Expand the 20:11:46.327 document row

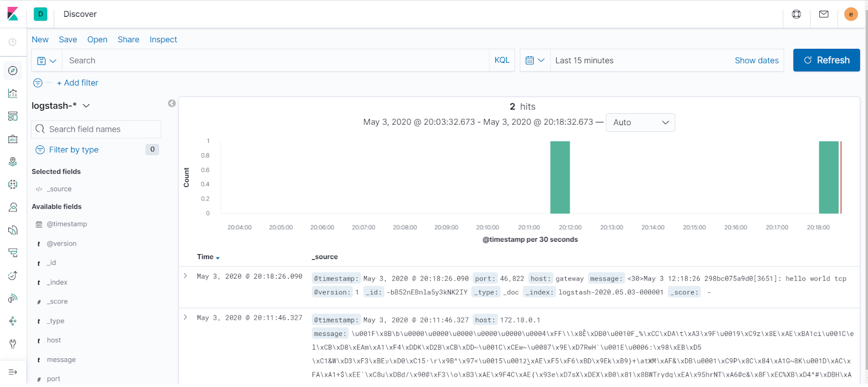tap(186, 317)
